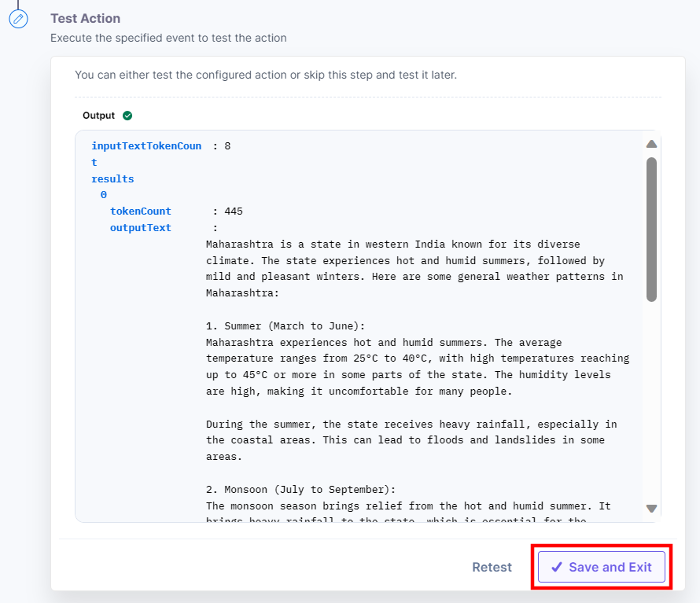Click the inputTextTokenCount value 8
Image resolution: width=700 pixels, height=603 pixels.
point(227,146)
